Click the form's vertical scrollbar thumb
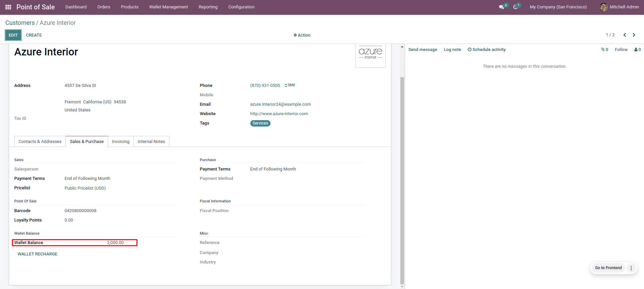 (402, 180)
